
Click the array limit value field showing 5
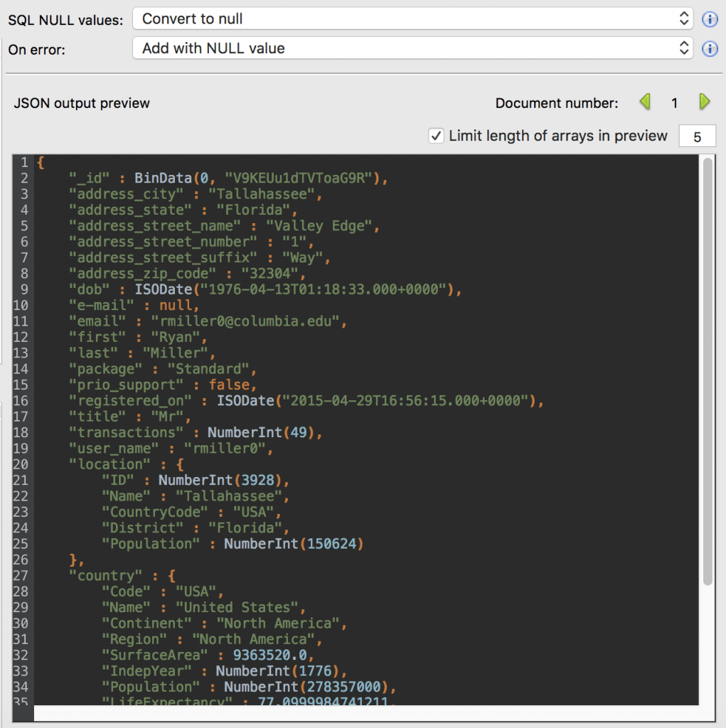tap(698, 135)
